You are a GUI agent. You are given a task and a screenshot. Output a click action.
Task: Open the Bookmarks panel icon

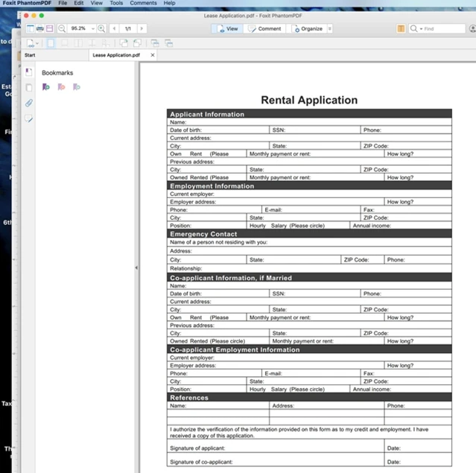coord(29,72)
